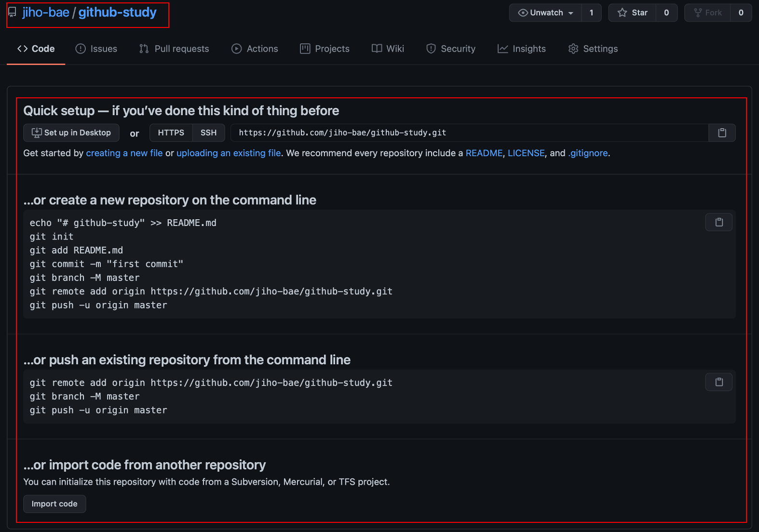This screenshot has height=532, width=759.
Task: Click the 'Quick setup' heading text
Action: pos(181,111)
